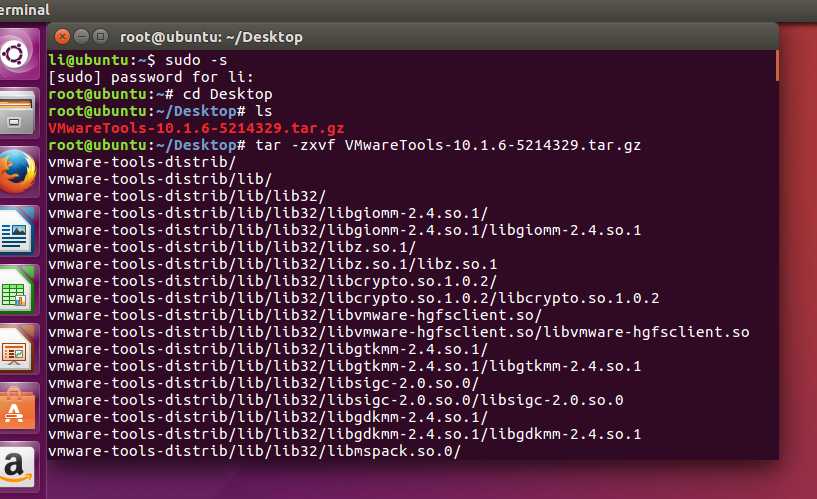This screenshot has height=499, width=817.
Task: Click line ending 'libsigc-2.0.so.0/libsigc-2.0.so.0'
Action: click(x=336, y=400)
